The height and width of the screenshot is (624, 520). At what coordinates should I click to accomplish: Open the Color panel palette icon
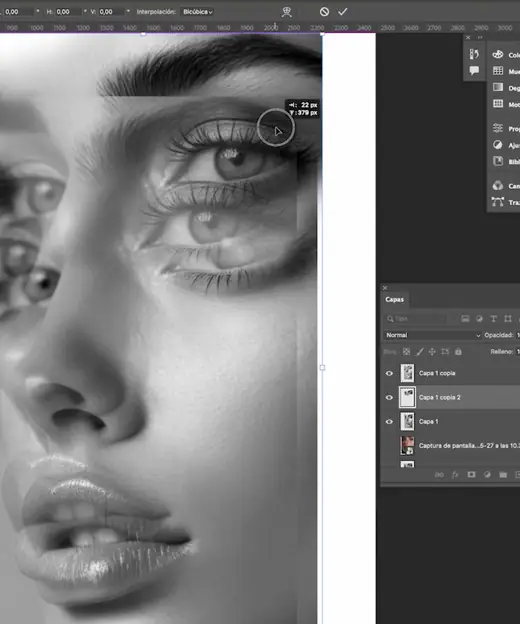[x=498, y=55]
